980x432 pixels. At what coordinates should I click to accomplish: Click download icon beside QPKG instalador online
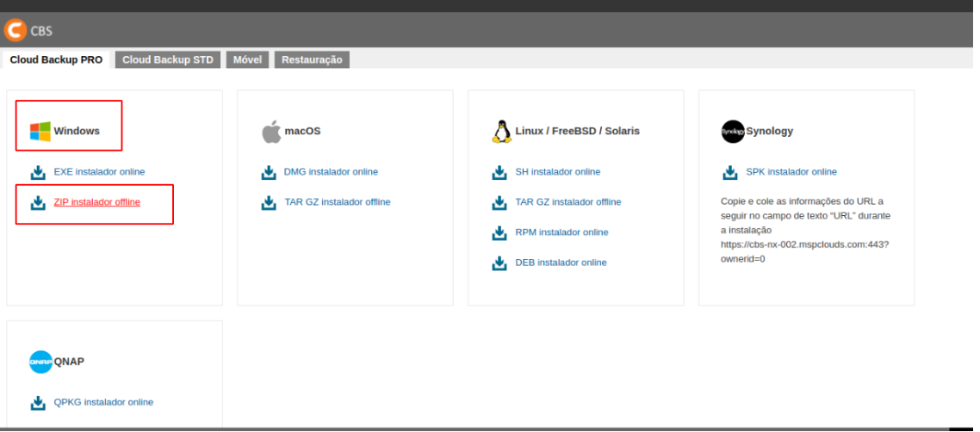pos(38,403)
